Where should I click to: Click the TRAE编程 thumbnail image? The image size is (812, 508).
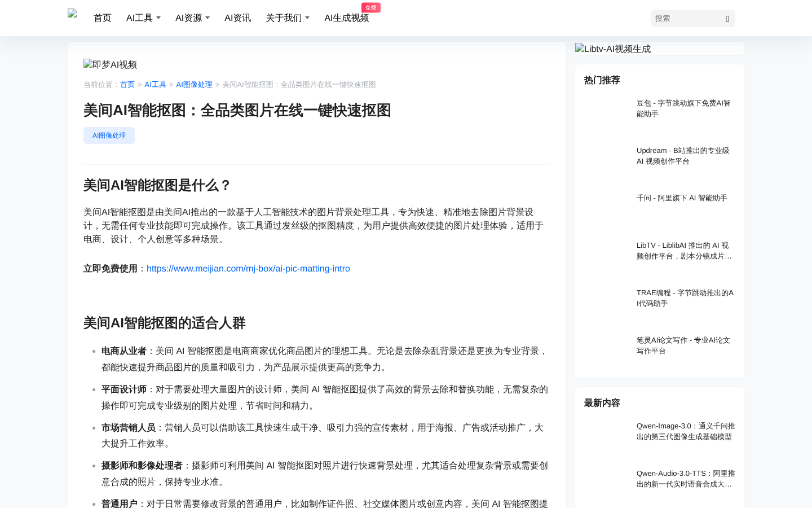click(607, 304)
